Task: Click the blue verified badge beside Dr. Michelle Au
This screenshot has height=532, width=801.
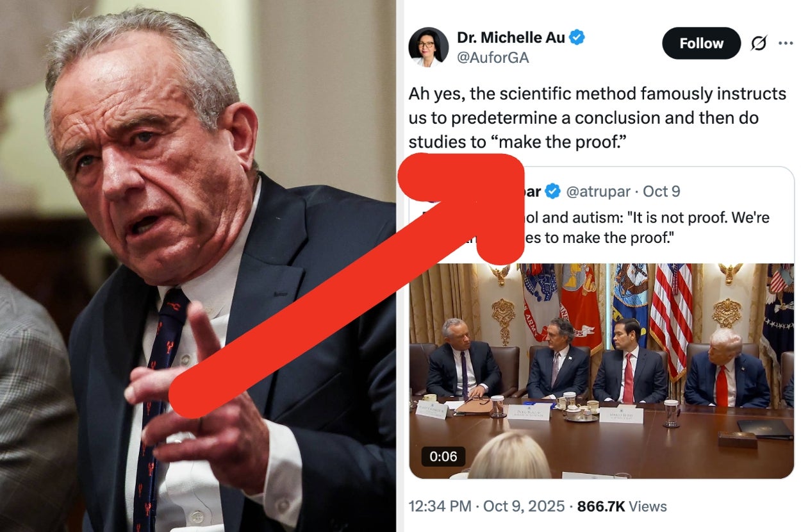Action: [x=577, y=37]
